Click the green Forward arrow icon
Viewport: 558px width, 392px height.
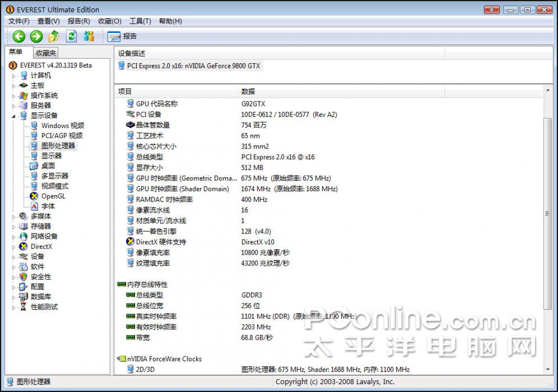(36, 37)
